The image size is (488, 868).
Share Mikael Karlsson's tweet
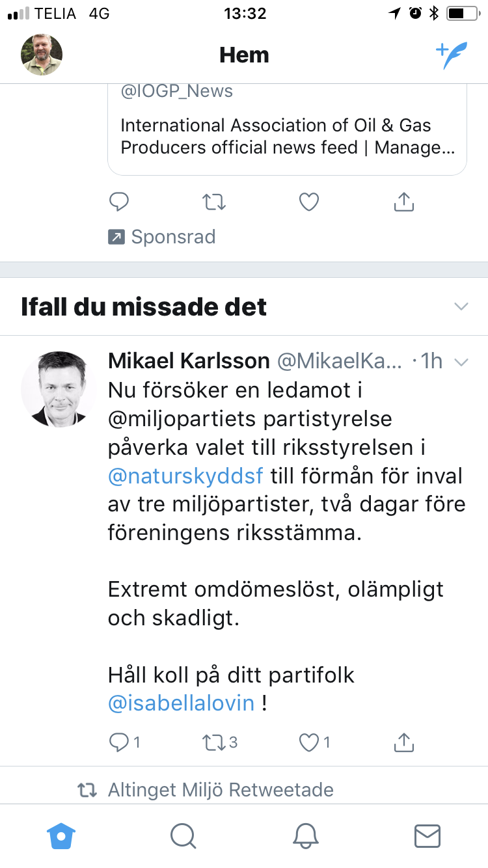[404, 741]
